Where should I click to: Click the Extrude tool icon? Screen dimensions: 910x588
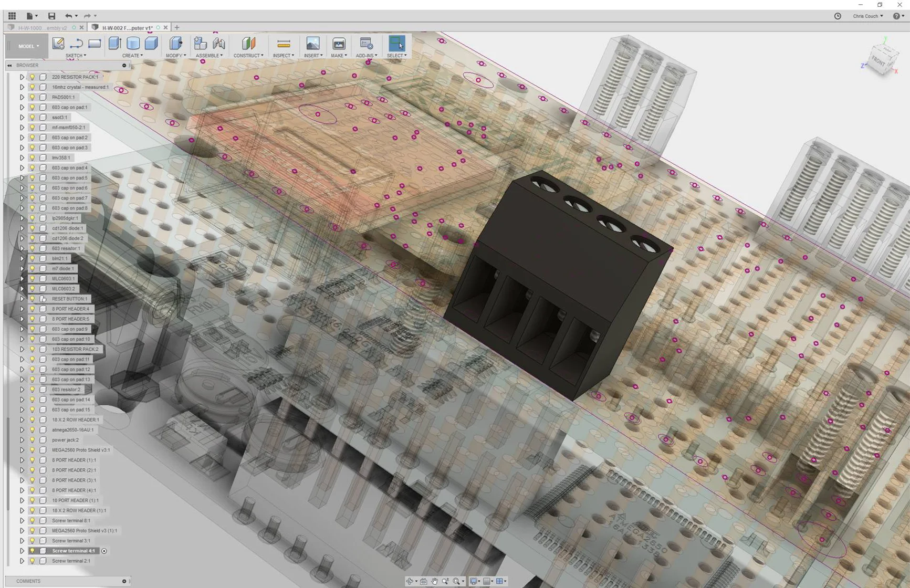pos(114,43)
